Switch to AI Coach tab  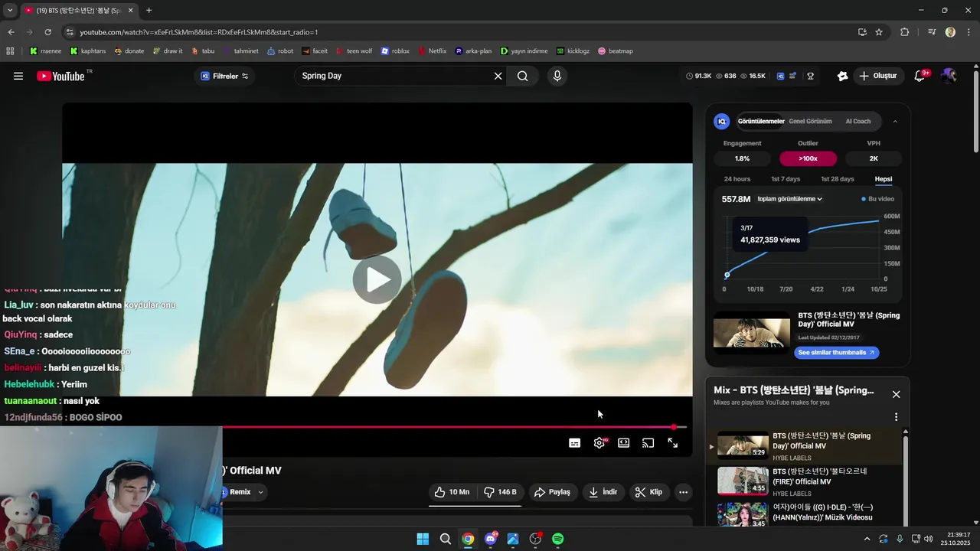click(857, 121)
